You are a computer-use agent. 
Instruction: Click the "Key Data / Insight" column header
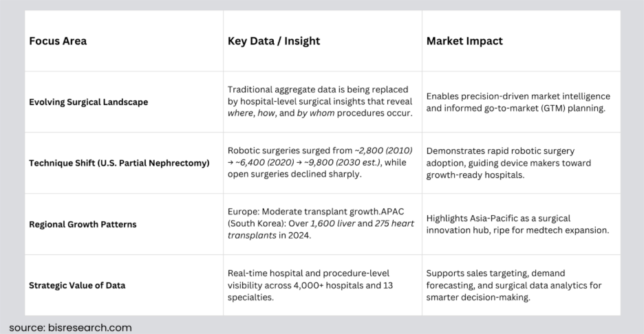(274, 41)
